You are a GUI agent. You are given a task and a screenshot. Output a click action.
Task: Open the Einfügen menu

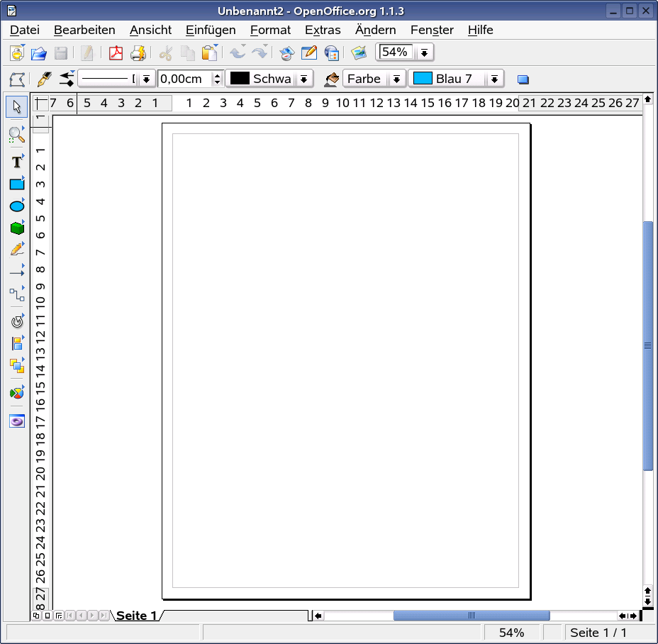[x=211, y=30]
